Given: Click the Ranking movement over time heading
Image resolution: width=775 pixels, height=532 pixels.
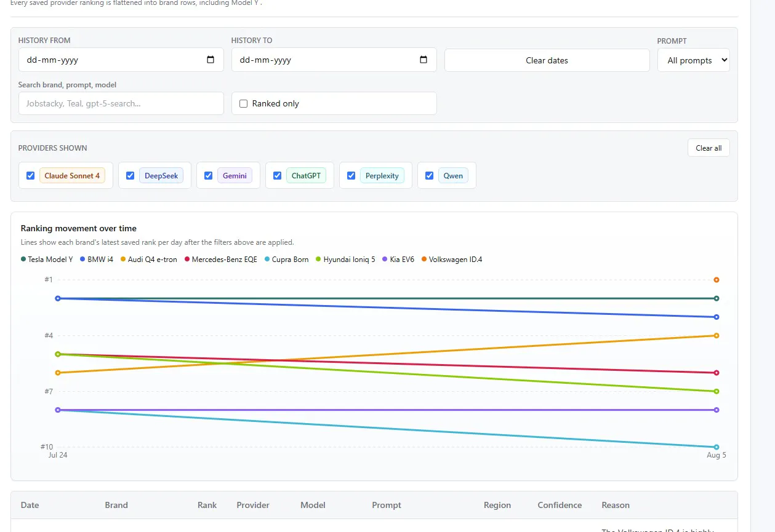Looking at the screenshot, I should point(79,228).
